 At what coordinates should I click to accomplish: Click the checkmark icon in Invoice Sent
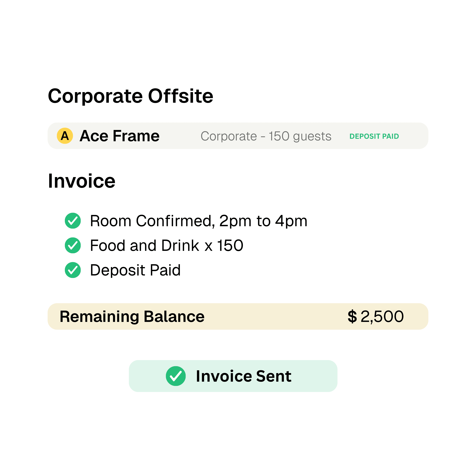tap(176, 376)
